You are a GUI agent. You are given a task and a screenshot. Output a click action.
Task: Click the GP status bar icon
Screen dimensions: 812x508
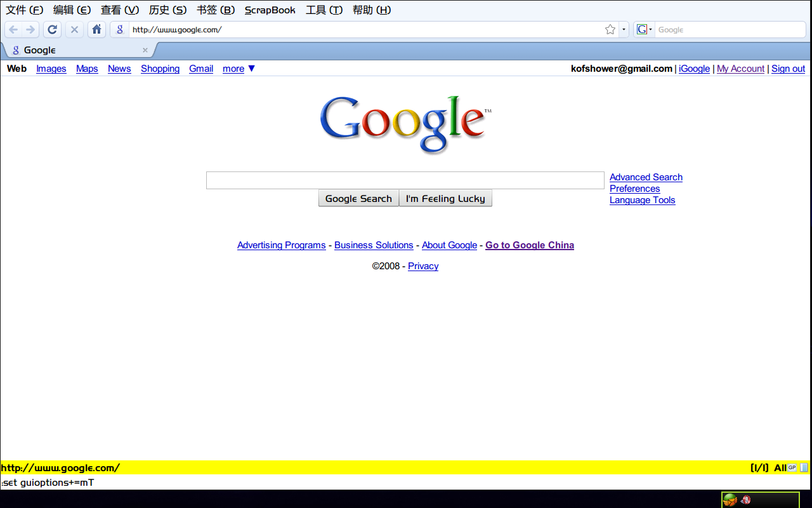792,468
